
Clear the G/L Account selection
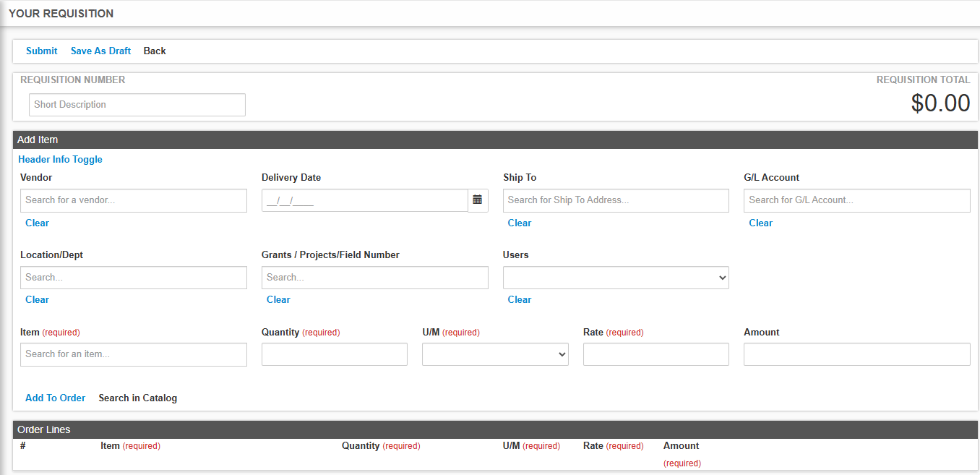760,222
